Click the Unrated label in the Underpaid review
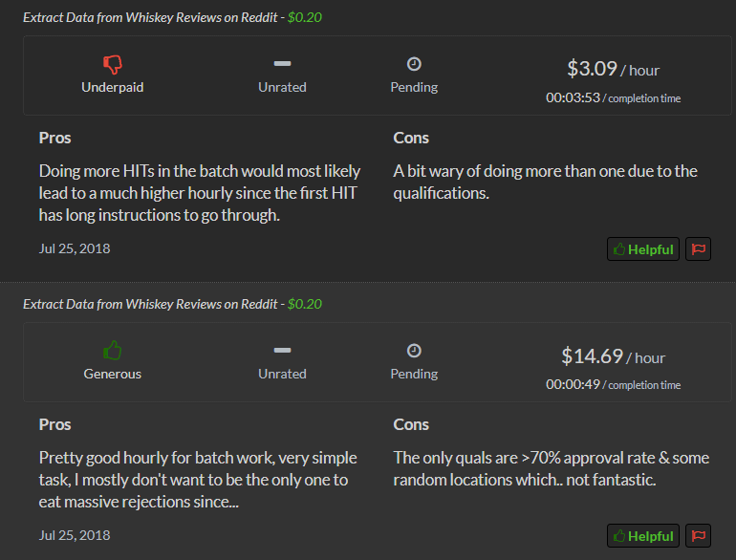This screenshot has height=560, width=736. click(x=282, y=87)
